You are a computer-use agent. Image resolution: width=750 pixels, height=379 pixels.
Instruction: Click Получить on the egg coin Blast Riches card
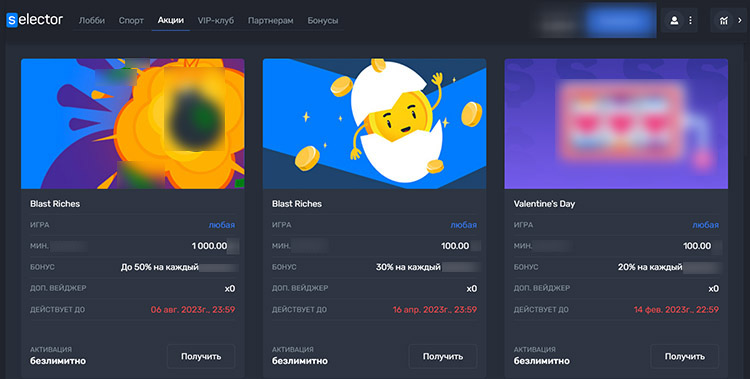tap(442, 357)
